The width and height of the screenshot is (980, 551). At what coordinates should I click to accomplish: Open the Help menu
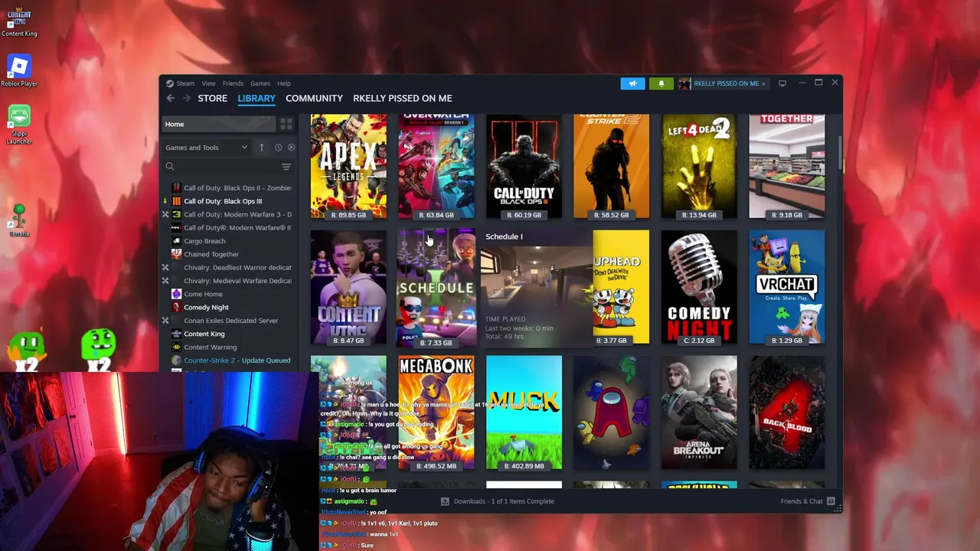[x=284, y=83]
